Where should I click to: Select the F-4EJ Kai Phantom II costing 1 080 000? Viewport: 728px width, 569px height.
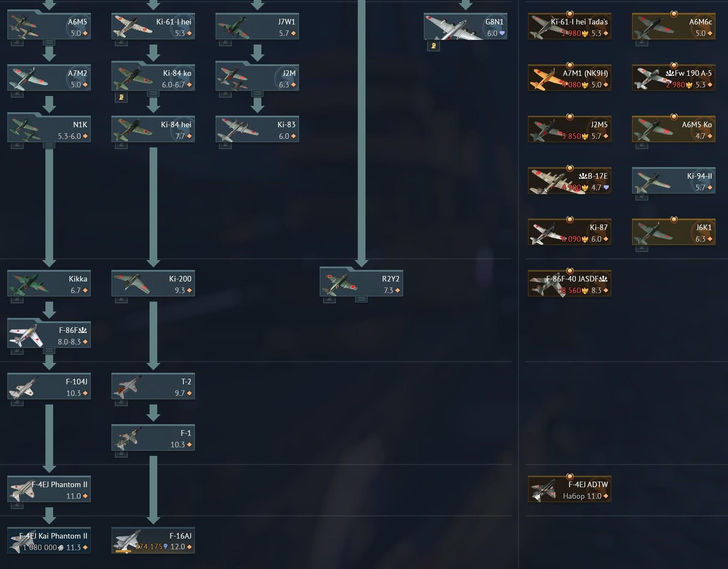click(x=49, y=540)
